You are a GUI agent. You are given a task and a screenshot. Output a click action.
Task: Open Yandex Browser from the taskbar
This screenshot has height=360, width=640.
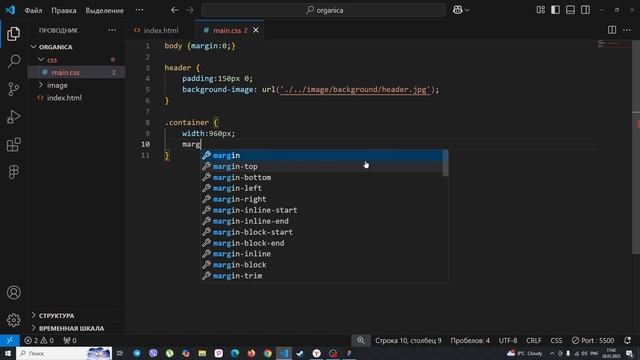316,353
